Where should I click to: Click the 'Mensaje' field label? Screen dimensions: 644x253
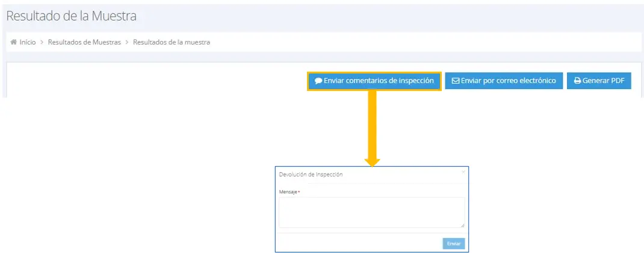click(x=288, y=192)
